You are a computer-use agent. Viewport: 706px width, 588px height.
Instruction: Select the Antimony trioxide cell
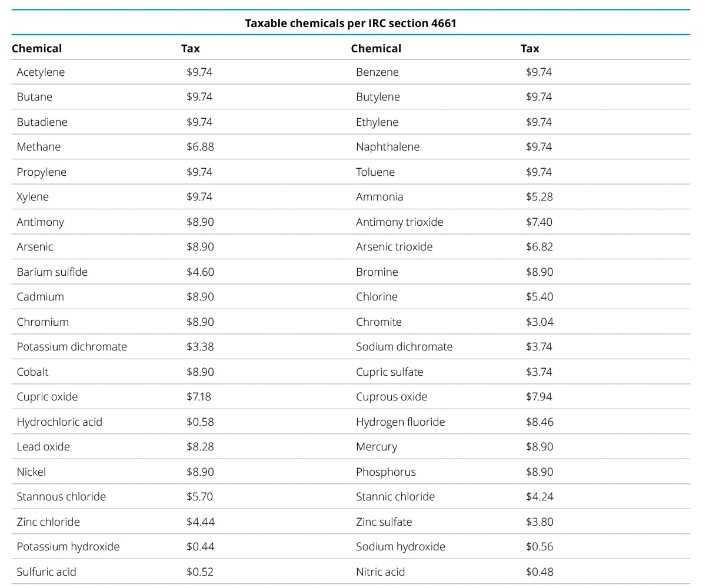[x=399, y=222]
